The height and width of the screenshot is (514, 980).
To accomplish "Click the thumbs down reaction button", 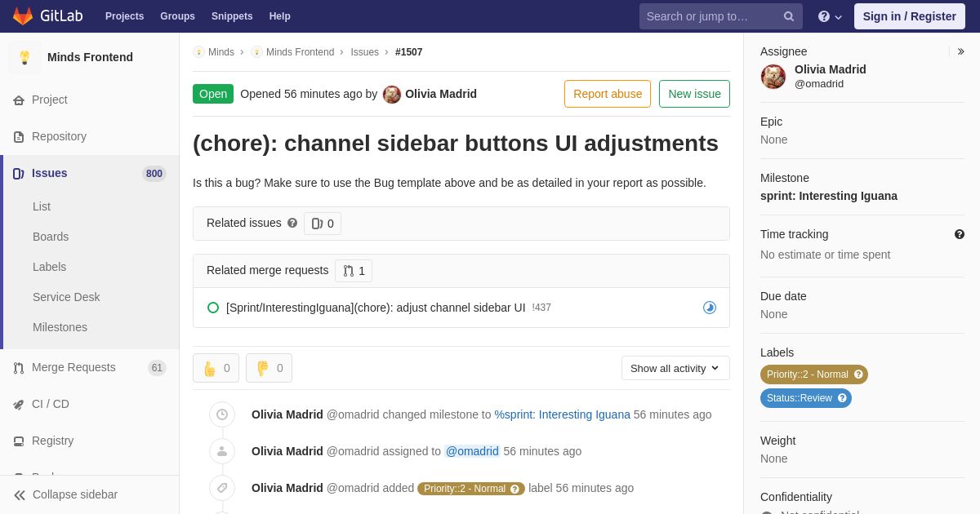I will [x=269, y=368].
